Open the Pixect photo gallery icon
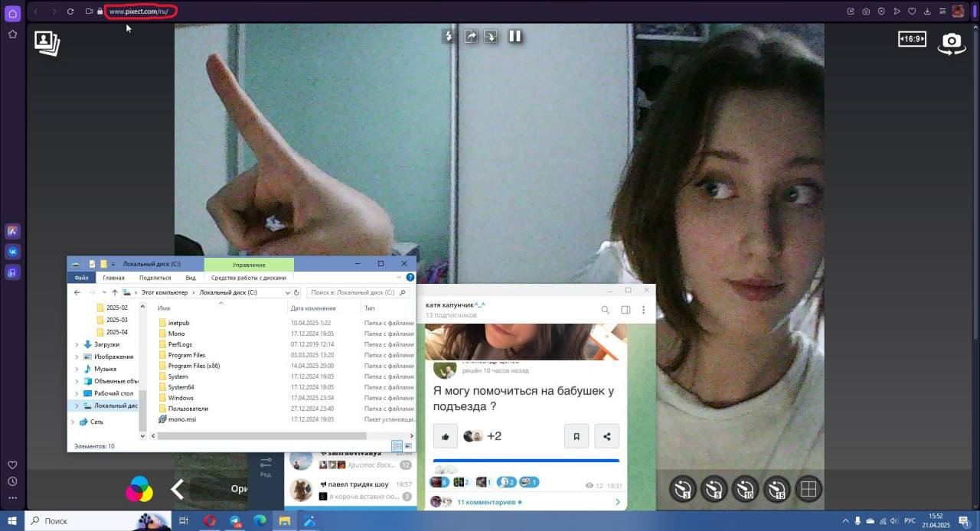The width and height of the screenshot is (980, 531). (47, 43)
